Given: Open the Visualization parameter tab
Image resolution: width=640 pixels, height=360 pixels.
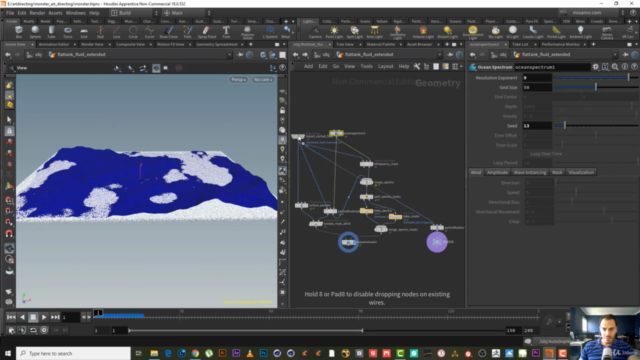Looking at the screenshot, I should (x=581, y=172).
